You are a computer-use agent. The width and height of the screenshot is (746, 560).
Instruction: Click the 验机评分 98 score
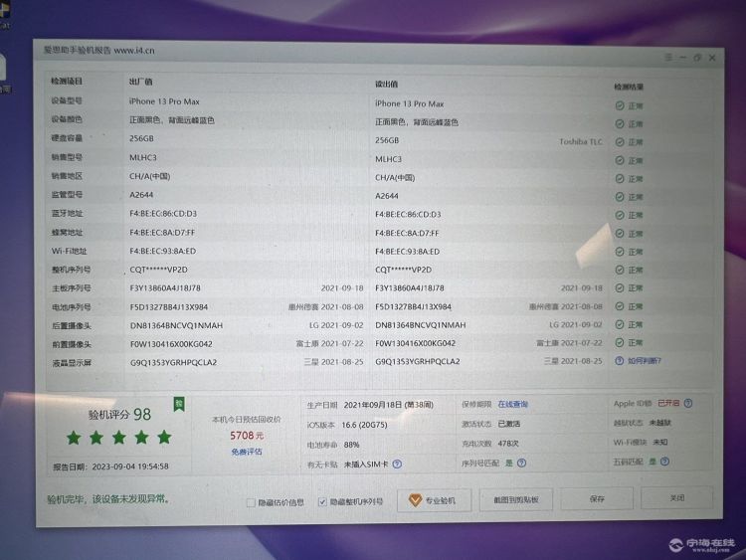(119, 415)
